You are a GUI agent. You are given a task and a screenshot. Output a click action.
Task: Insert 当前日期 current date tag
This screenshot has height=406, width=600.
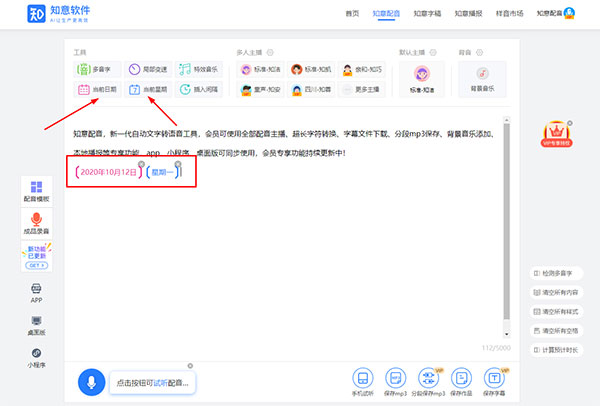pyautogui.click(x=99, y=90)
